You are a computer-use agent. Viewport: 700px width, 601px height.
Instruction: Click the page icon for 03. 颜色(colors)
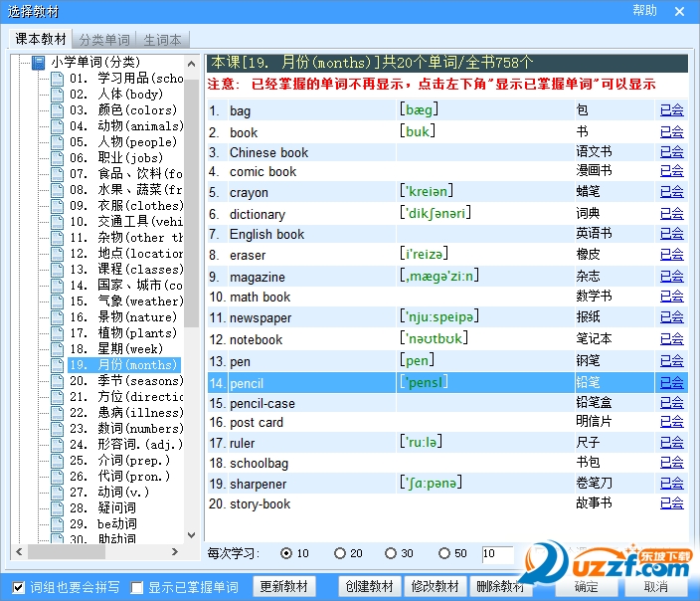pyautogui.click(x=57, y=110)
